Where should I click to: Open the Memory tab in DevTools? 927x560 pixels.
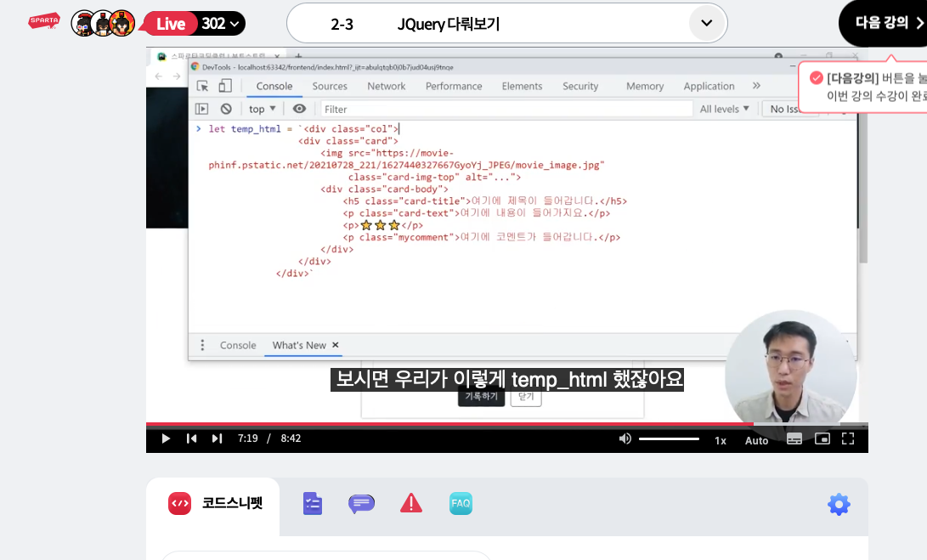pyautogui.click(x=645, y=86)
